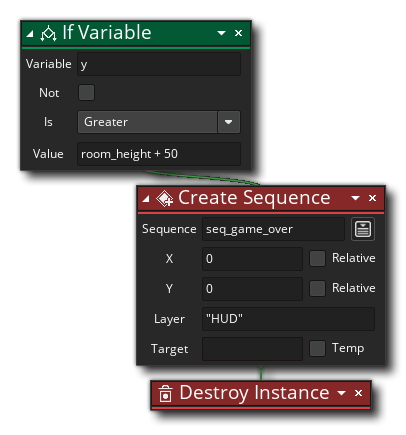Click the Destroy Instance trash can icon
This screenshot has width=406, height=435.
[x=165, y=394]
